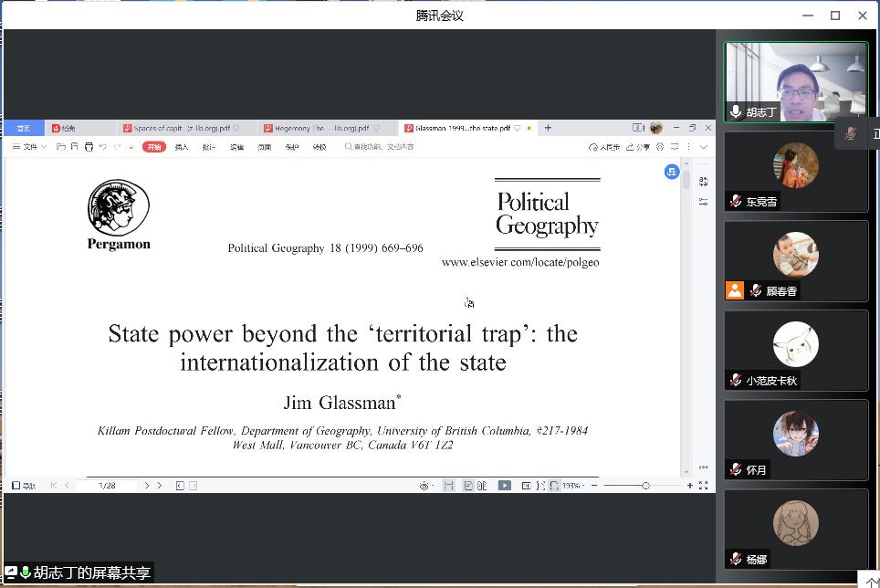Expand the 193% zoom level dropdown
Viewport: 880px width, 588px height.
(x=572, y=486)
